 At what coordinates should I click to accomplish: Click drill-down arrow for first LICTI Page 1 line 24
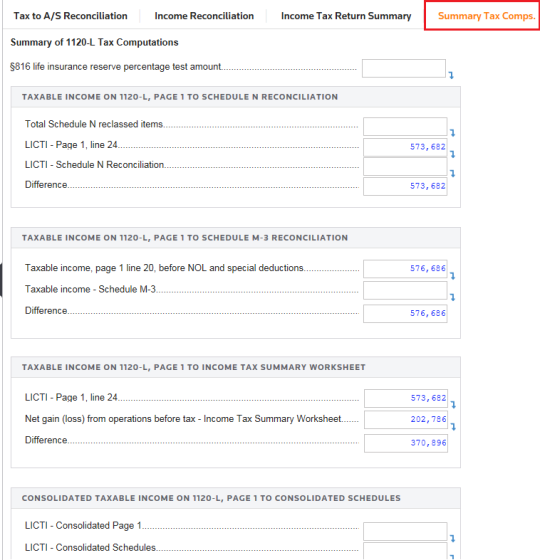(x=452, y=154)
